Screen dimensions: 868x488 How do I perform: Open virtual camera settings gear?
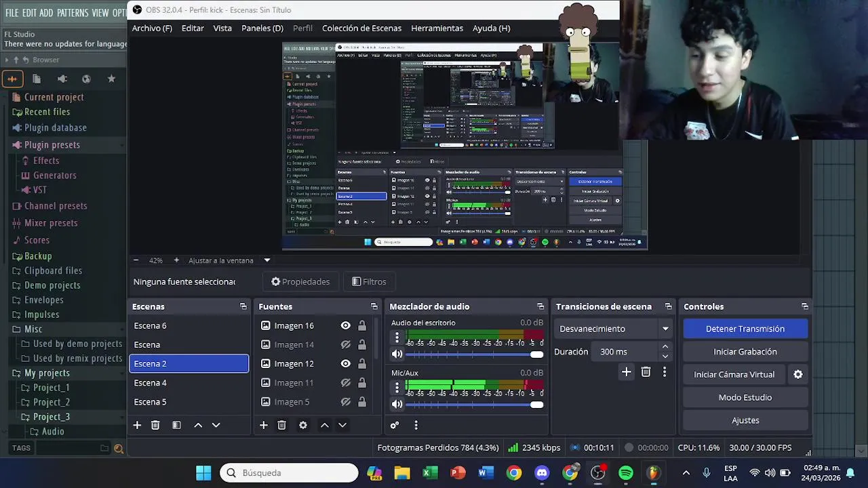tap(798, 374)
